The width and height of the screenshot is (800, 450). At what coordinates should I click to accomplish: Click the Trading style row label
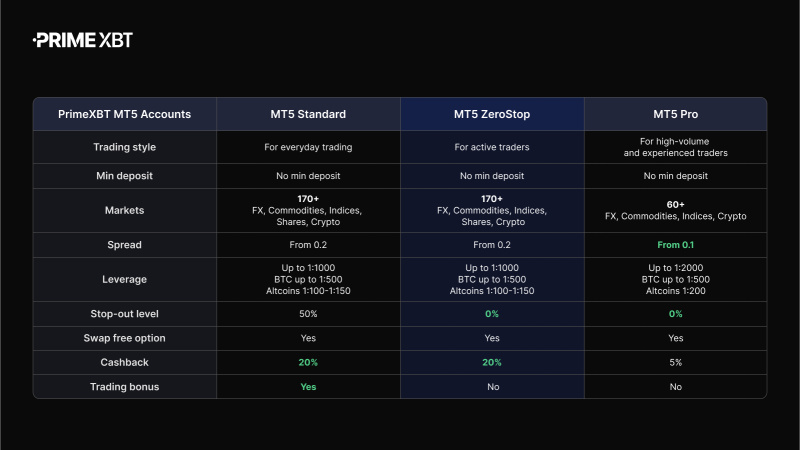point(125,147)
